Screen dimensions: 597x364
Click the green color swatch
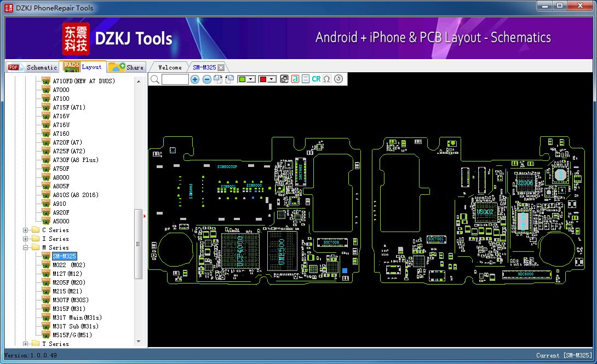click(242, 79)
